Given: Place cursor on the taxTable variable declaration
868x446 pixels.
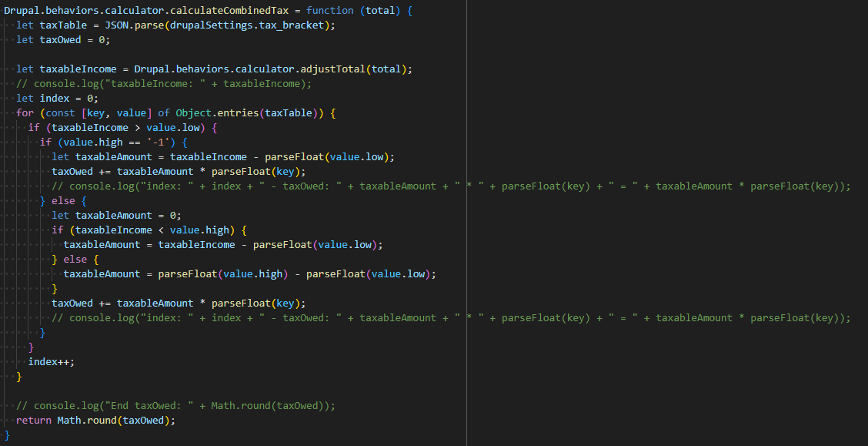Looking at the screenshot, I should click(62, 25).
